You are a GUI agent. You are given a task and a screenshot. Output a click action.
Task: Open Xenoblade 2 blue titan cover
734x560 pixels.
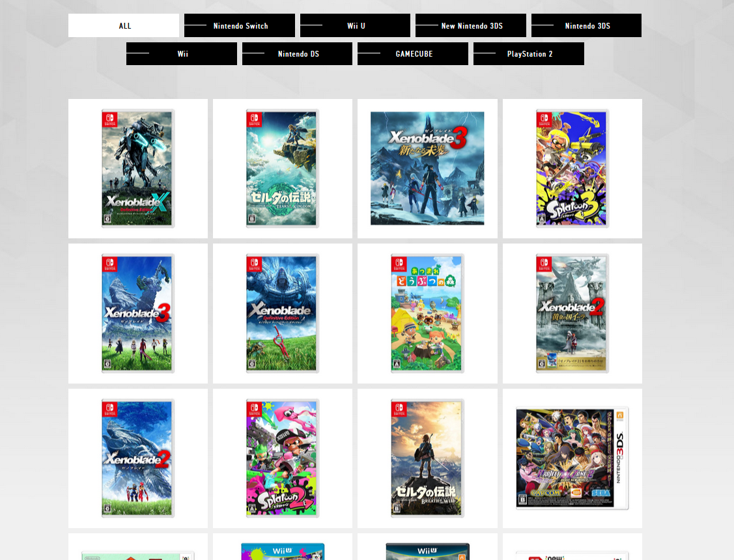point(137,458)
